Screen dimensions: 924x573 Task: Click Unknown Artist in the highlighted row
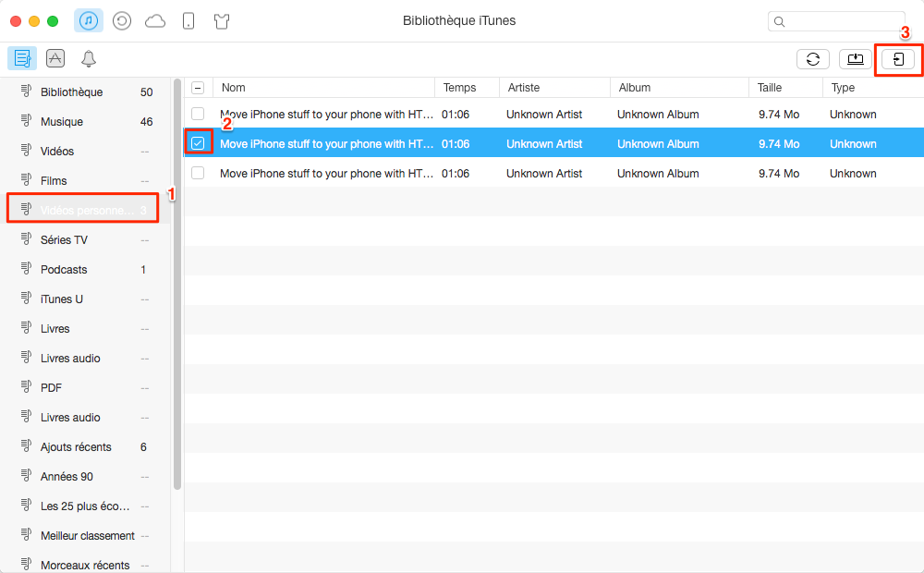point(544,144)
